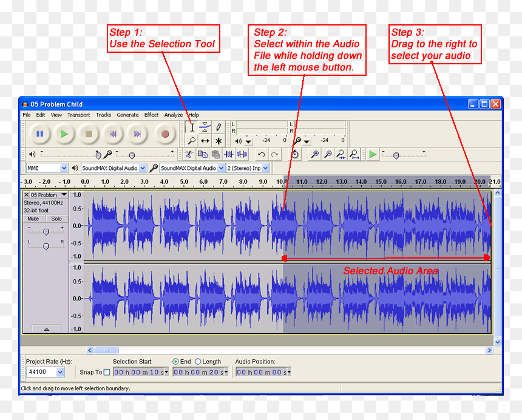This screenshot has height=420, width=522.
Task: Click the Paste icon
Action: (x=215, y=154)
